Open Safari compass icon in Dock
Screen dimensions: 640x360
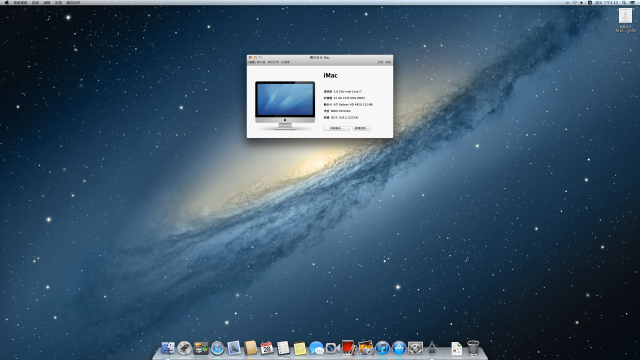[x=218, y=348]
